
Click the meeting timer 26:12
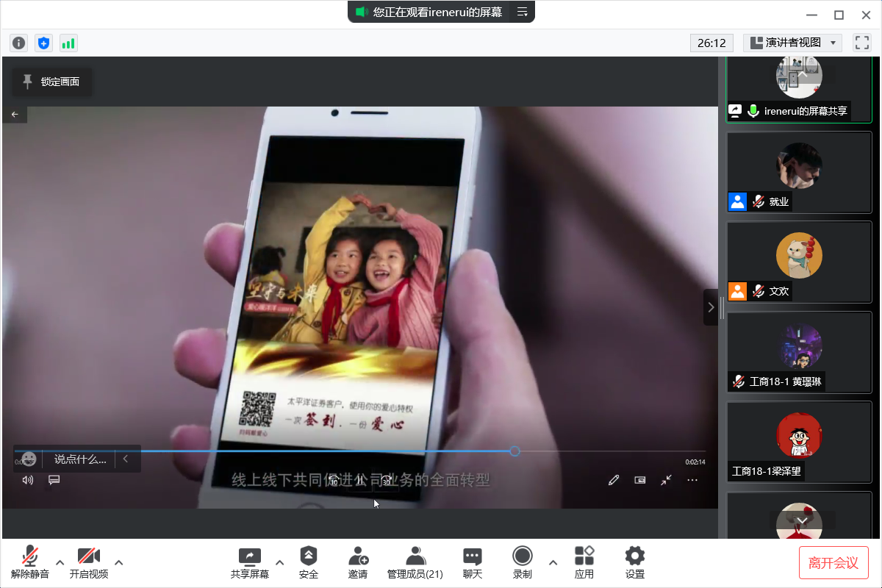[711, 43]
